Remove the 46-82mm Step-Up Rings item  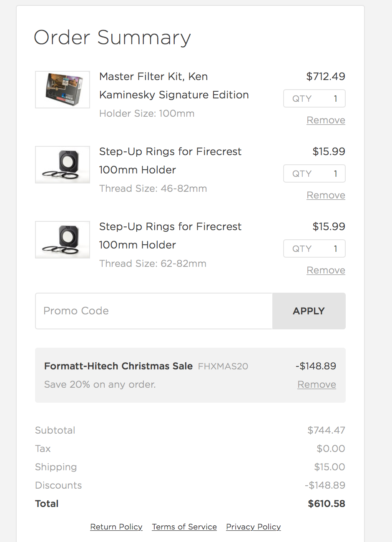[x=326, y=195]
